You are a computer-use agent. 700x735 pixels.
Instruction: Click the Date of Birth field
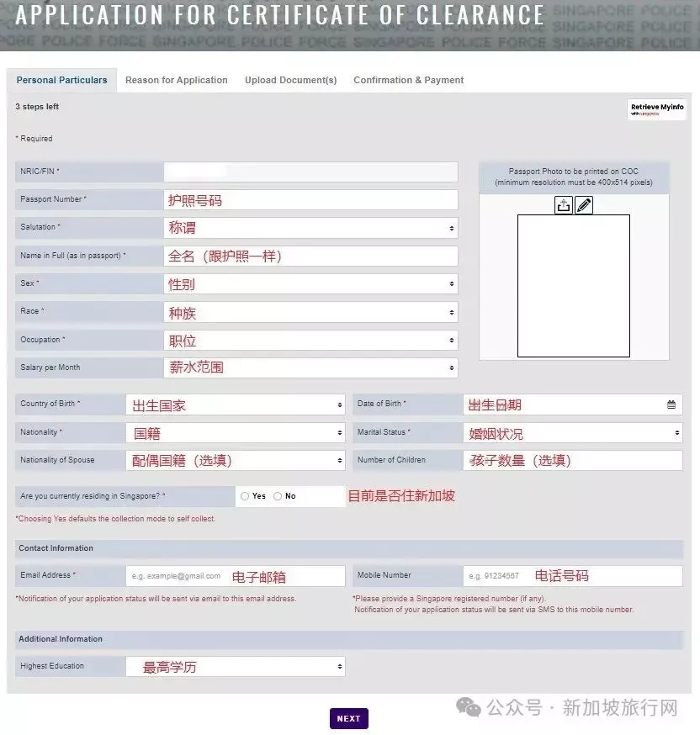click(573, 405)
